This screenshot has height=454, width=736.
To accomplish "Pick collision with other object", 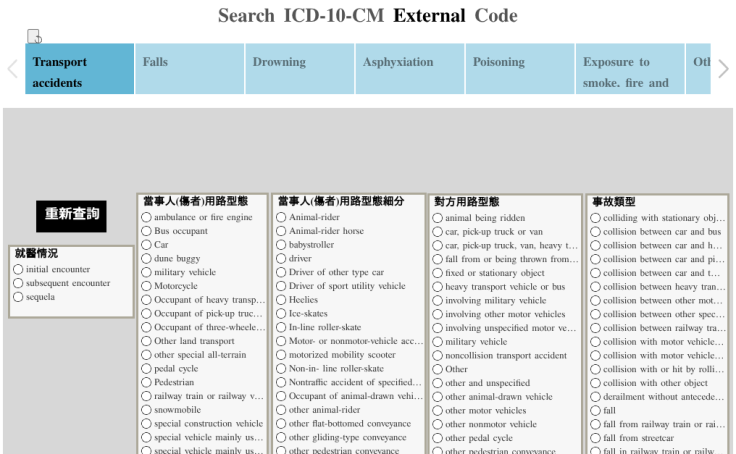I will 595,383.
